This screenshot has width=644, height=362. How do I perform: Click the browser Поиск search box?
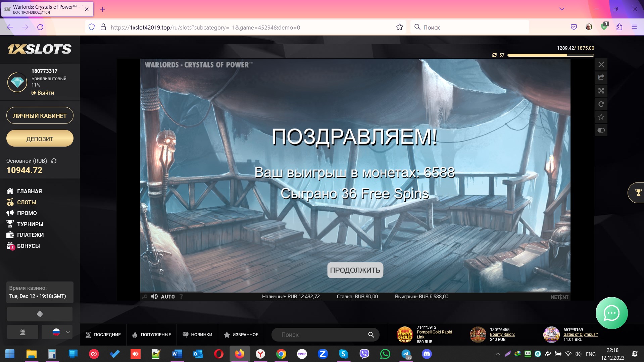coord(470,27)
